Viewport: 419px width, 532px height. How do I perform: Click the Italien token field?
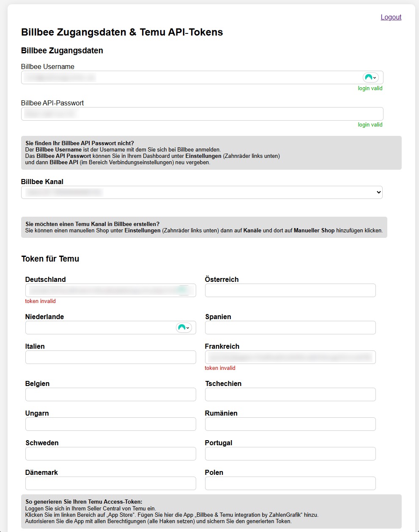(x=111, y=357)
